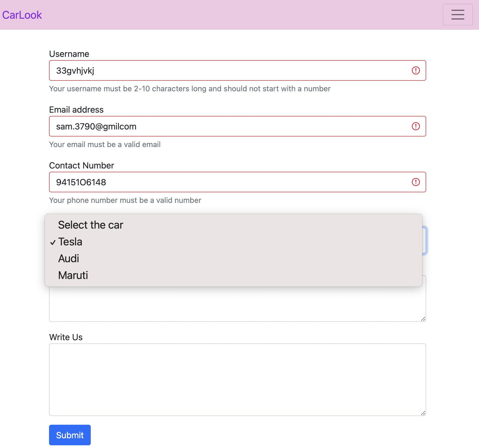This screenshot has width=479, height=448.
Task: Click the resize handle of the Write Us textarea
Action: pyautogui.click(x=423, y=413)
